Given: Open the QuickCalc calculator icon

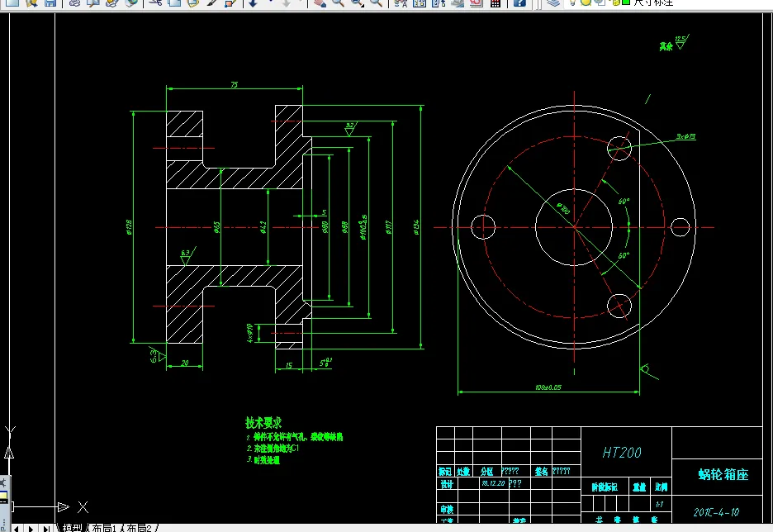Looking at the screenshot, I should tap(496, 3).
